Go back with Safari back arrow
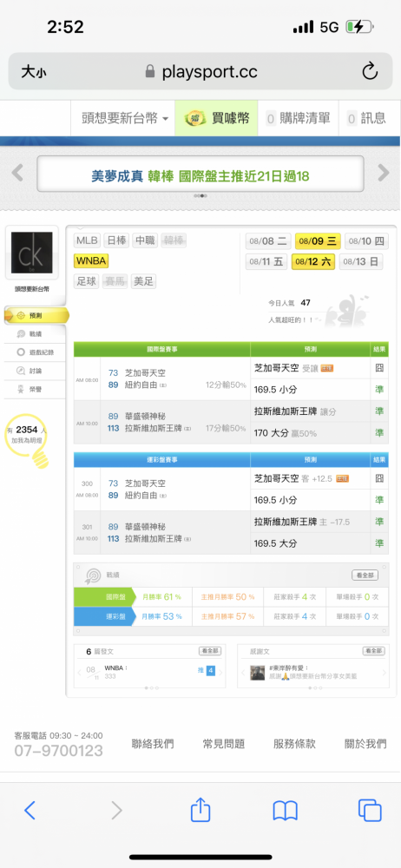Screen dimensions: 401x868 pyautogui.click(x=30, y=811)
